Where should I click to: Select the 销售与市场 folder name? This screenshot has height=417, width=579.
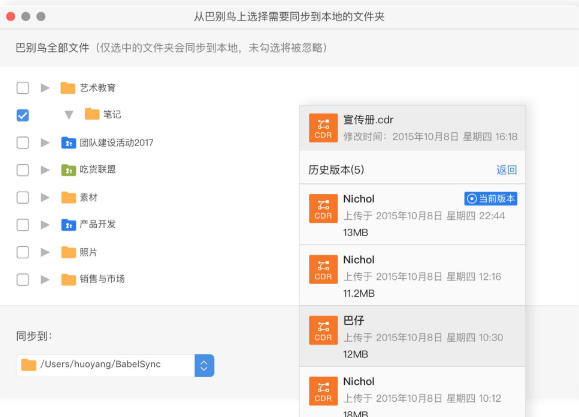pos(102,279)
